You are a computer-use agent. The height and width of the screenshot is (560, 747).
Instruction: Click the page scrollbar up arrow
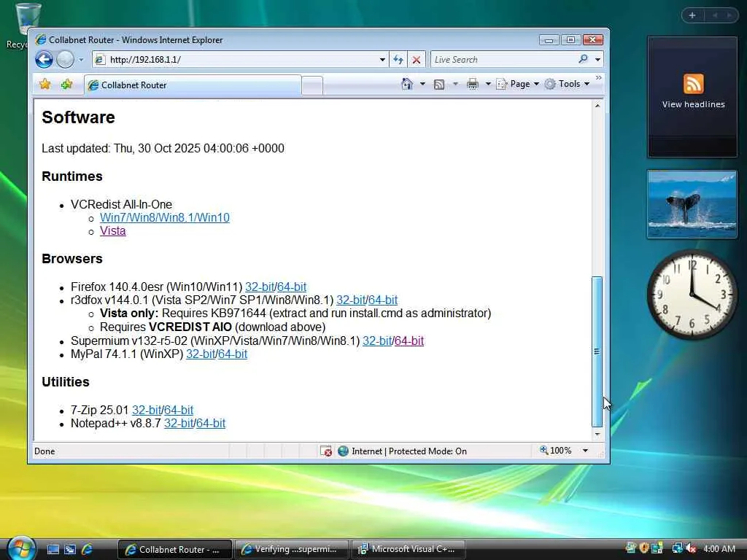point(597,106)
